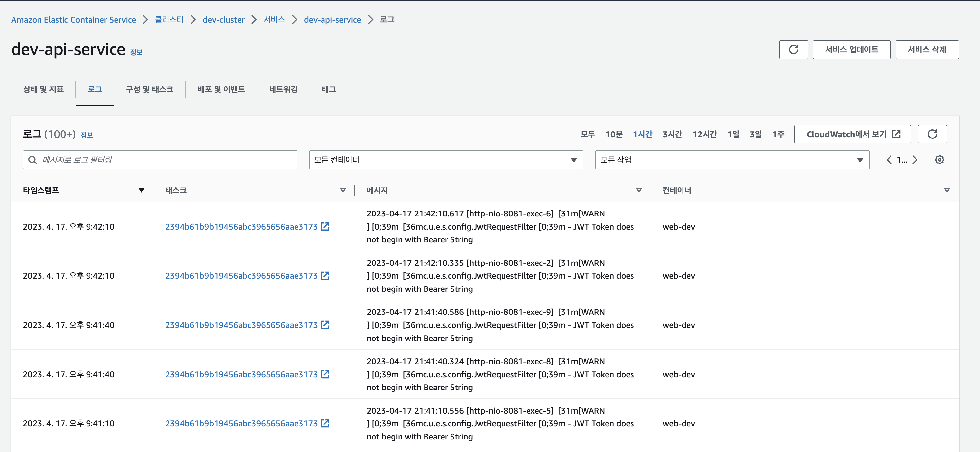Open dev-cluster breadcrumb link
The width and height of the screenshot is (980, 452).
(x=223, y=20)
